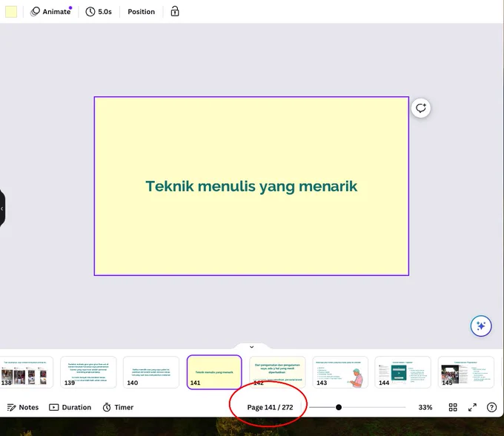Open the 33% zoom level menu
The image size is (504, 436).
pyautogui.click(x=425, y=407)
